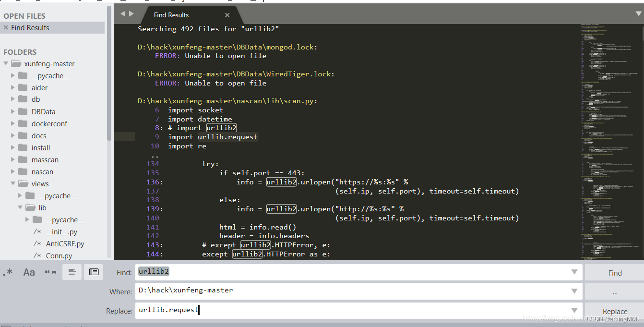Click the mongod.lock result file path
The height and width of the screenshot is (327, 644).
tap(227, 47)
